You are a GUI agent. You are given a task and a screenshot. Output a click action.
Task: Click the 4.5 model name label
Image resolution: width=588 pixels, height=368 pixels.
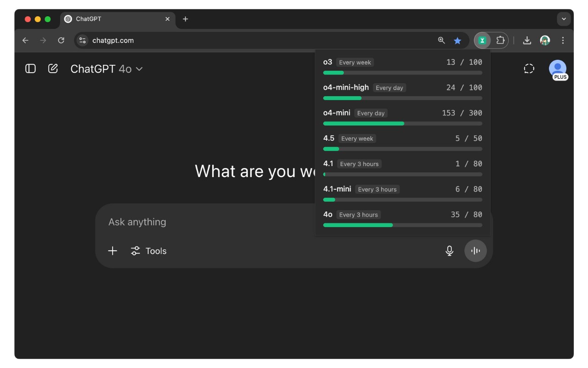pyautogui.click(x=329, y=138)
